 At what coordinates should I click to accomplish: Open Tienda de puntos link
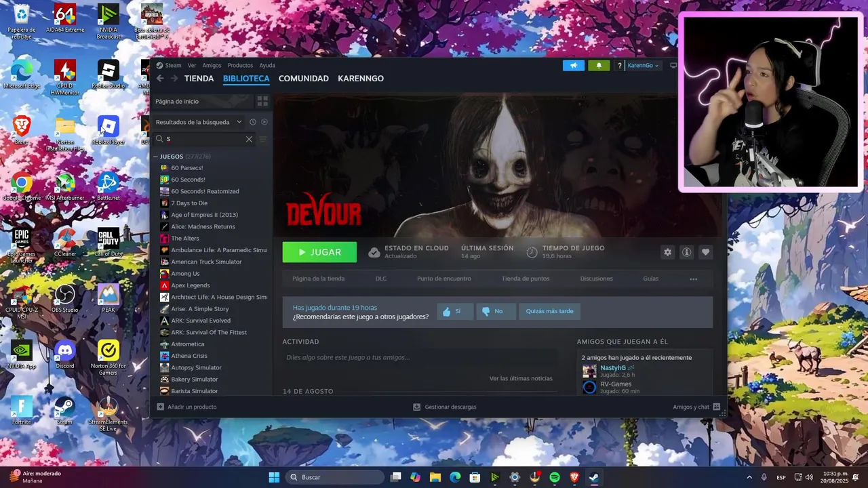pos(526,279)
